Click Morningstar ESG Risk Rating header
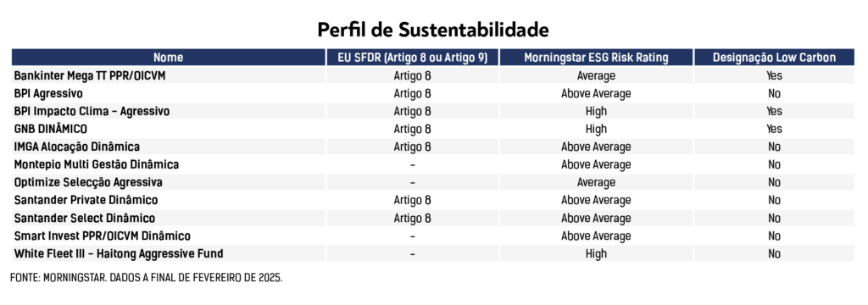The width and height of the screenshot is (868, 305). 596,58
